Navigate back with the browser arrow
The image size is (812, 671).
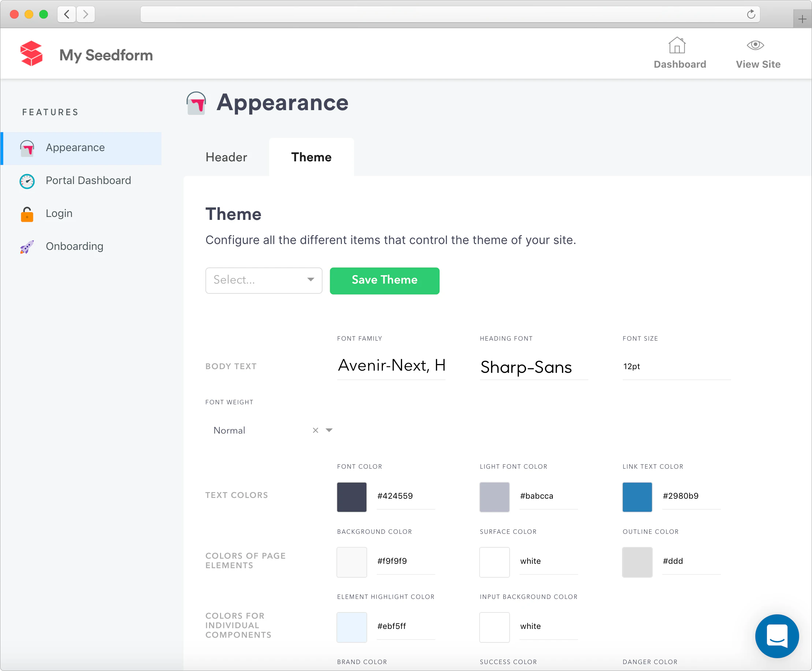pyautogui.click(x=66, y=14)
